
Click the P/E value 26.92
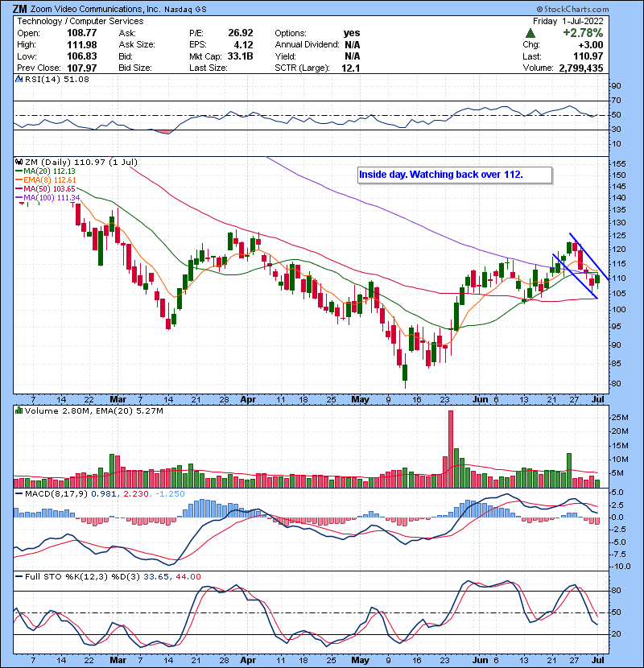(241, 33)
